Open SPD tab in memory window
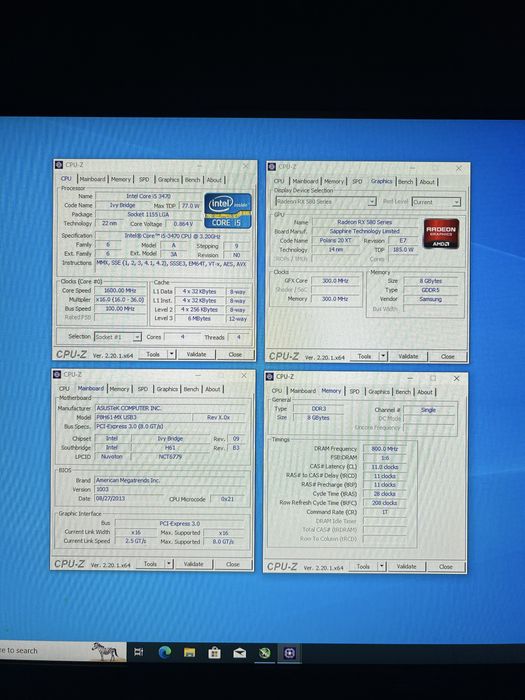525x700 pixels. tap(354, 392)
